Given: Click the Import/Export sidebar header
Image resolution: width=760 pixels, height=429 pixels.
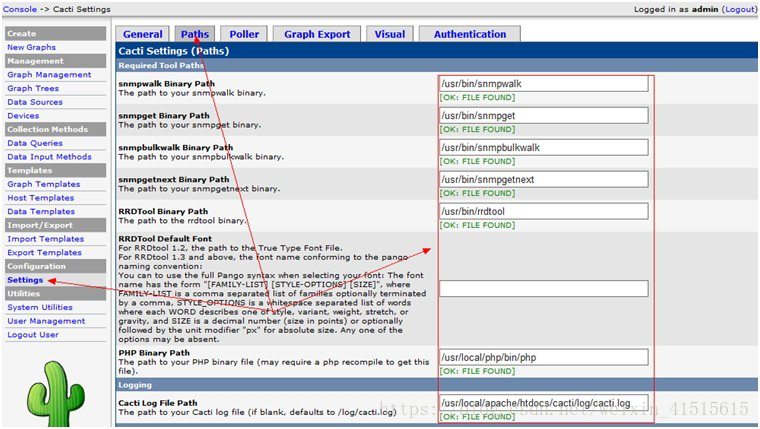Looking at the screenshot, I should (x=55, y=225).
